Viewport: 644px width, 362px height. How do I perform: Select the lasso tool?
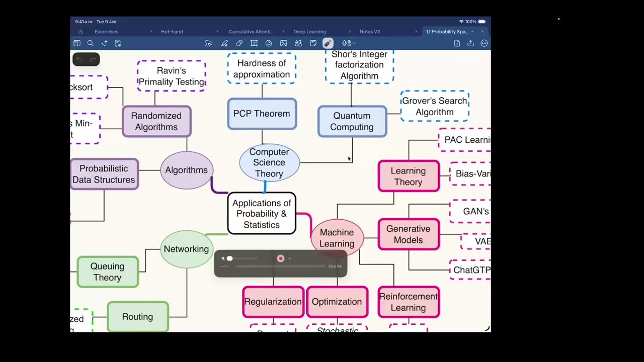(x=208, y=43)
